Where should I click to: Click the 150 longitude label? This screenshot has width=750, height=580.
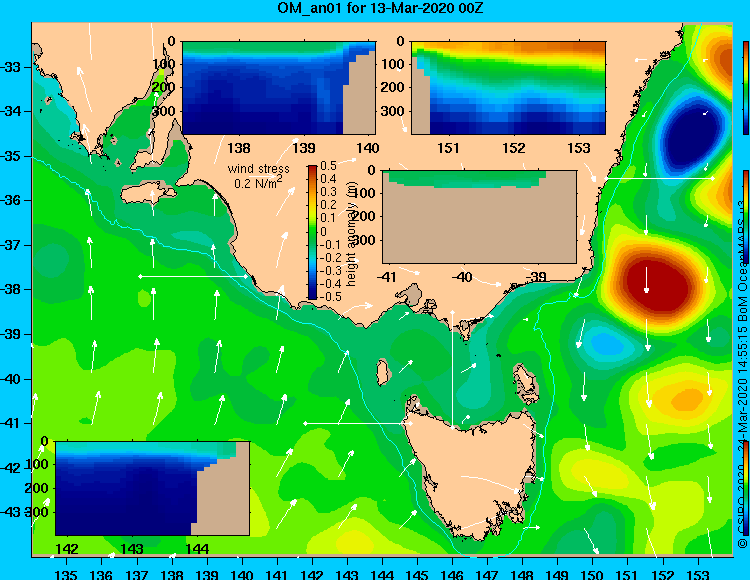(592, 574)
